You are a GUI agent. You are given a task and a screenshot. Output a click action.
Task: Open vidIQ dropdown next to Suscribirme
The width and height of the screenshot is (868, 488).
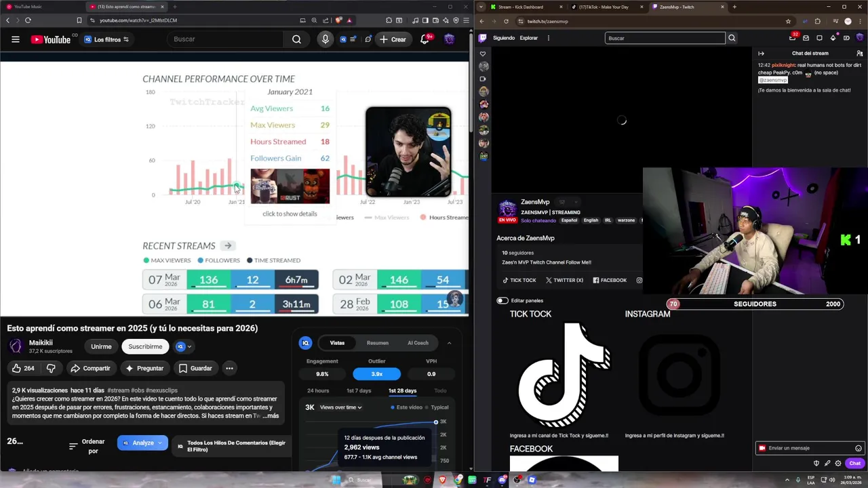184,346
